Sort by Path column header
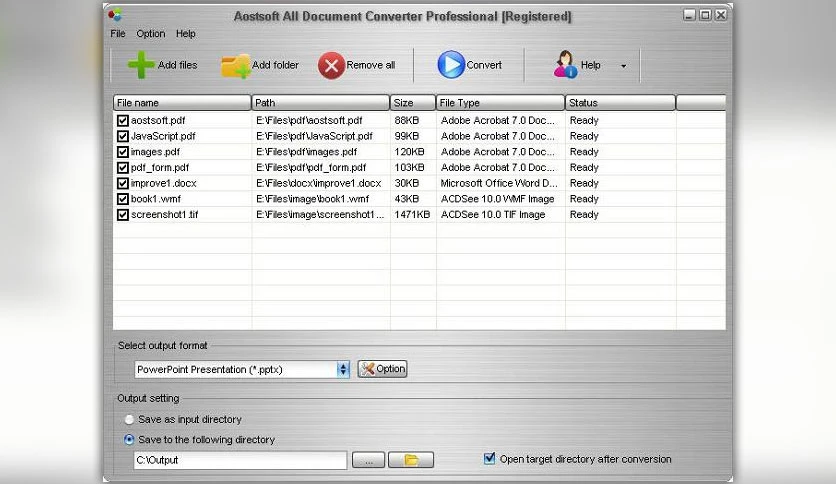This screenshot has width=836, height=484. click(320, 103)
